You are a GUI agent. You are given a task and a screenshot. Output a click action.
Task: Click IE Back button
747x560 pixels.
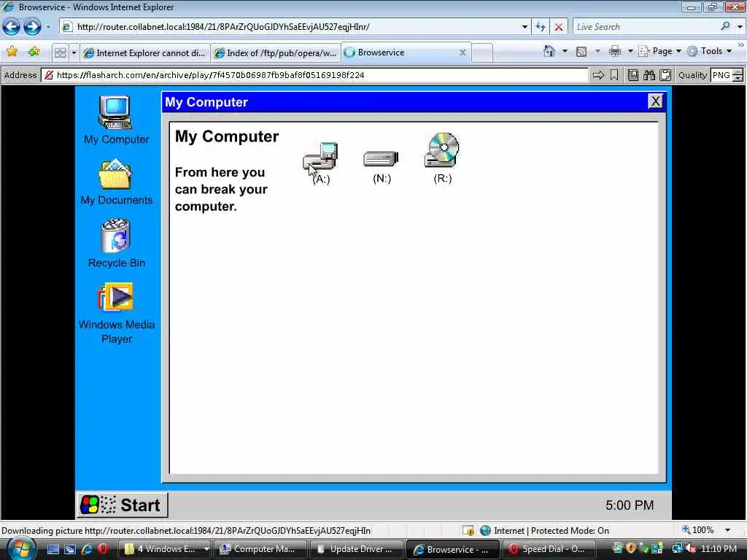pyautogui.click(x=12, y=27)
